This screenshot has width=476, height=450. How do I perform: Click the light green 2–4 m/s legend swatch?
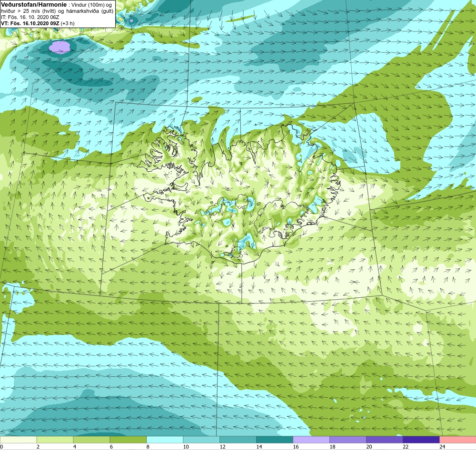click(55, 440)
